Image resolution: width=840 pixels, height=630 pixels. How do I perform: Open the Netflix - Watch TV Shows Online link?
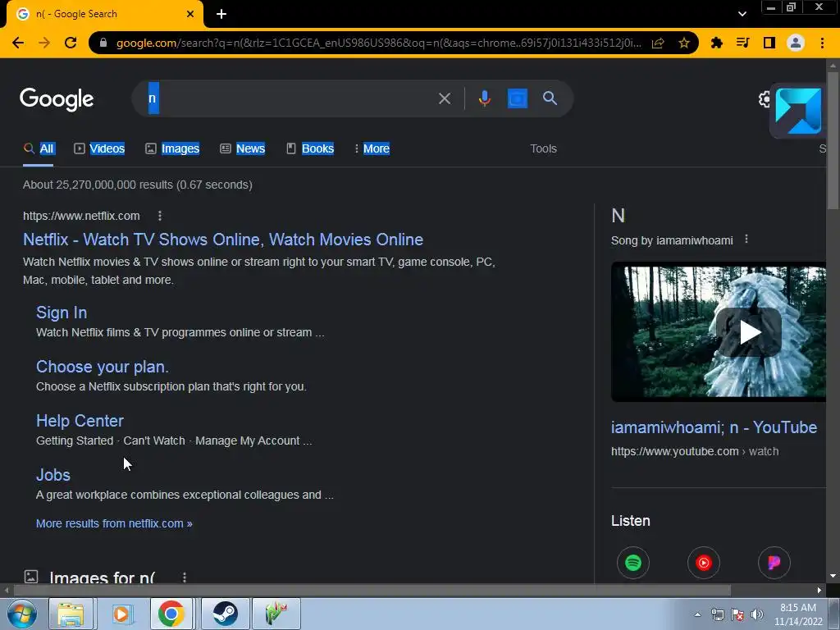[223, 240]
